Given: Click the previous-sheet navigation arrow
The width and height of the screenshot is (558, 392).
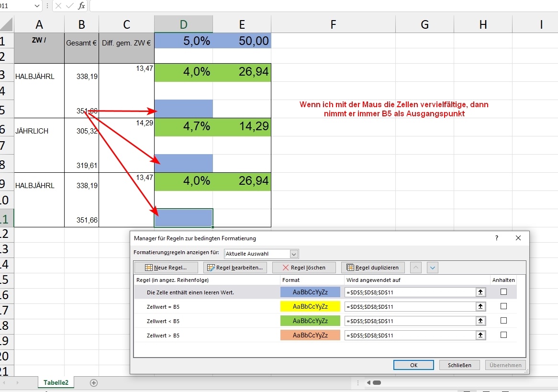Looking at the screenshot, I should (5, 383).
